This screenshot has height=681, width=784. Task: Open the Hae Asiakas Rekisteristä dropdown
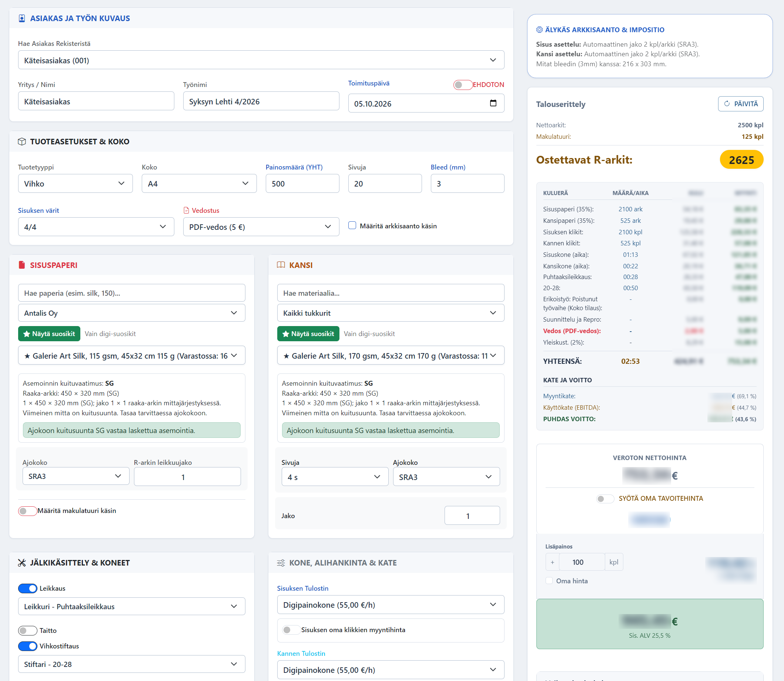click(x=261, y=60)
